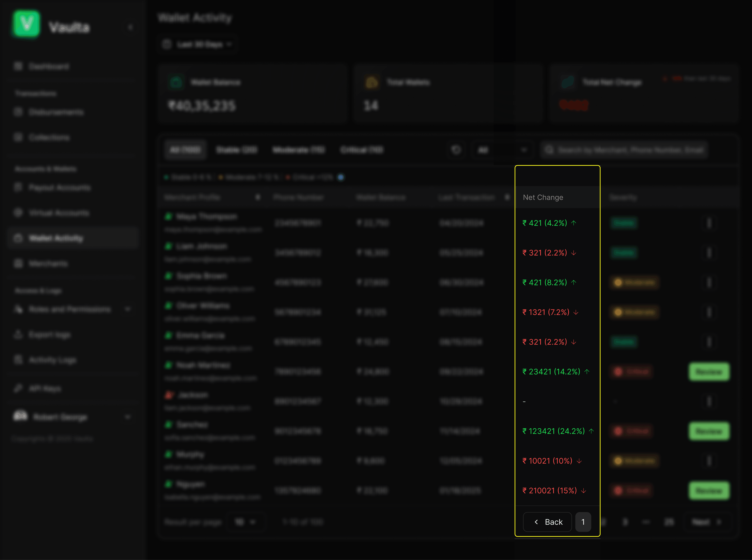Expand the Roles and Permissions submenu
The width and height of the screenshot is (752, 560).
point(127,309)
